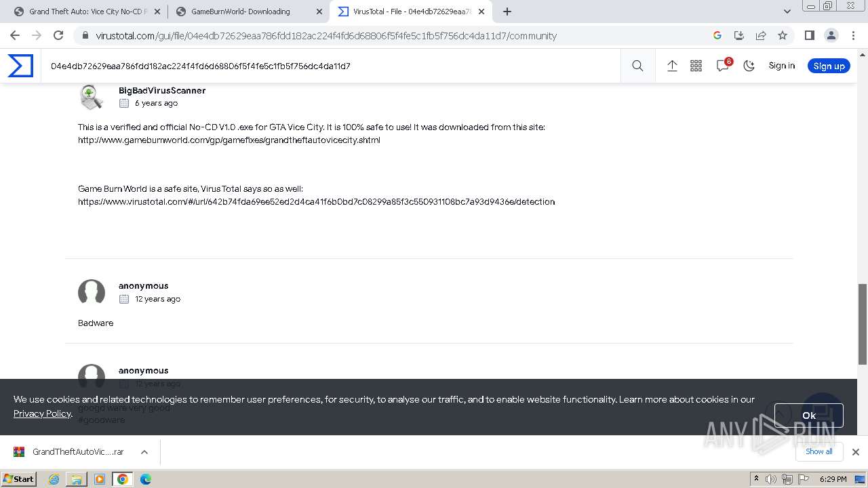Click the search magnifier icon
The image size is (868, 488).
[637, 66]
